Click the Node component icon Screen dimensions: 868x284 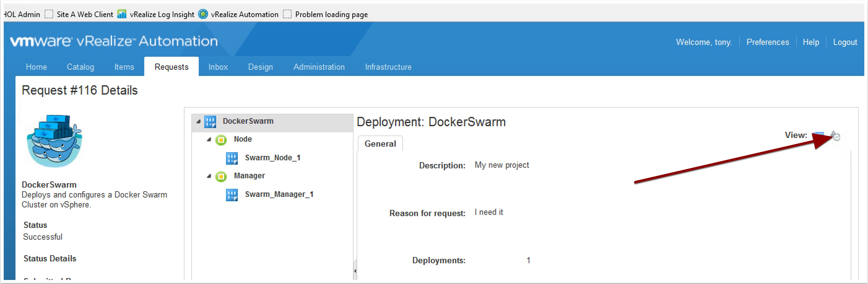click(x=221, y=140)
